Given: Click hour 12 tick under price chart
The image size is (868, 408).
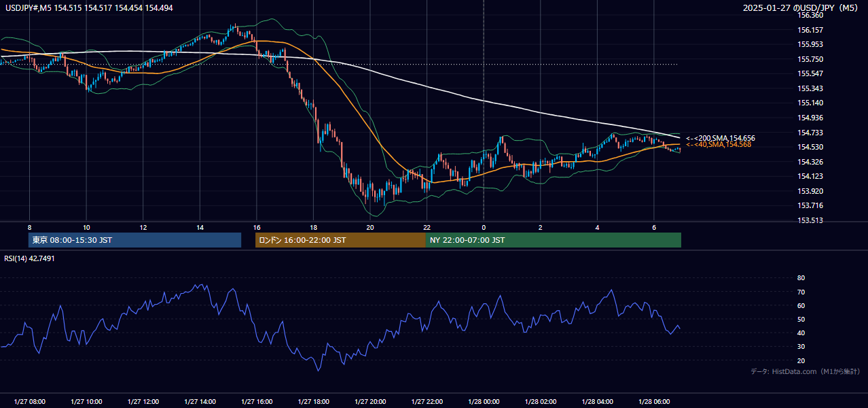Looking at the screenshot, I should click(143, 227).
